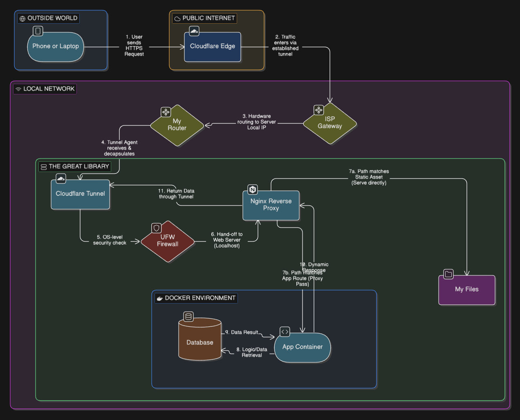The image size is (520, 420).
Task: Select the DOCKER ENVIRONMENT header text
Action: pyautogui.click(x=200, y=298)
